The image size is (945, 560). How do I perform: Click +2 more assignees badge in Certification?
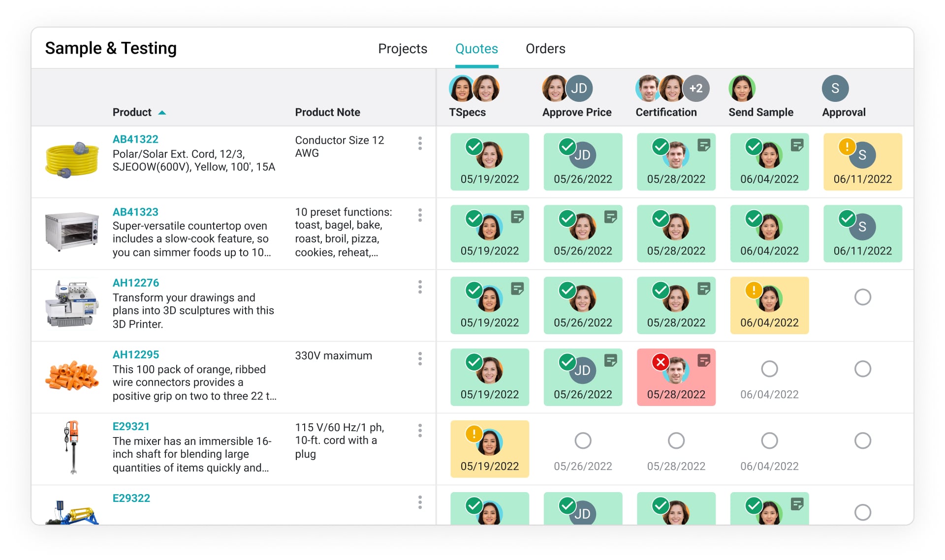(696, 89)
